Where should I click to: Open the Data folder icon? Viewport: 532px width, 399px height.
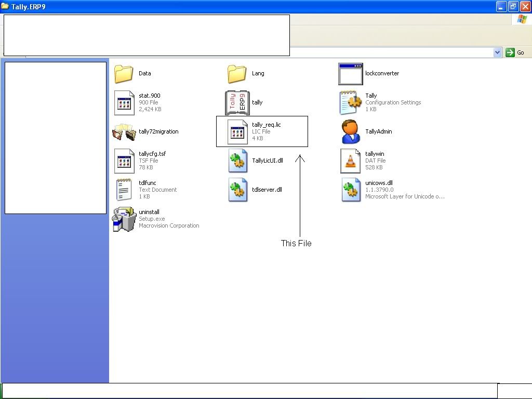coord(124,74)
